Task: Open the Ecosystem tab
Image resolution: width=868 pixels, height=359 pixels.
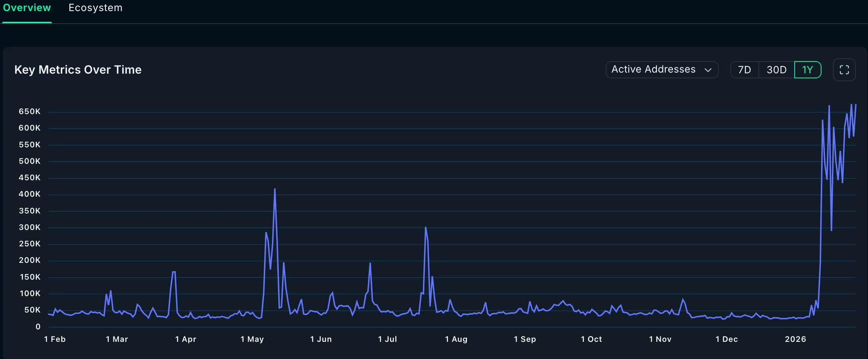Action: (x=96, y=8)
